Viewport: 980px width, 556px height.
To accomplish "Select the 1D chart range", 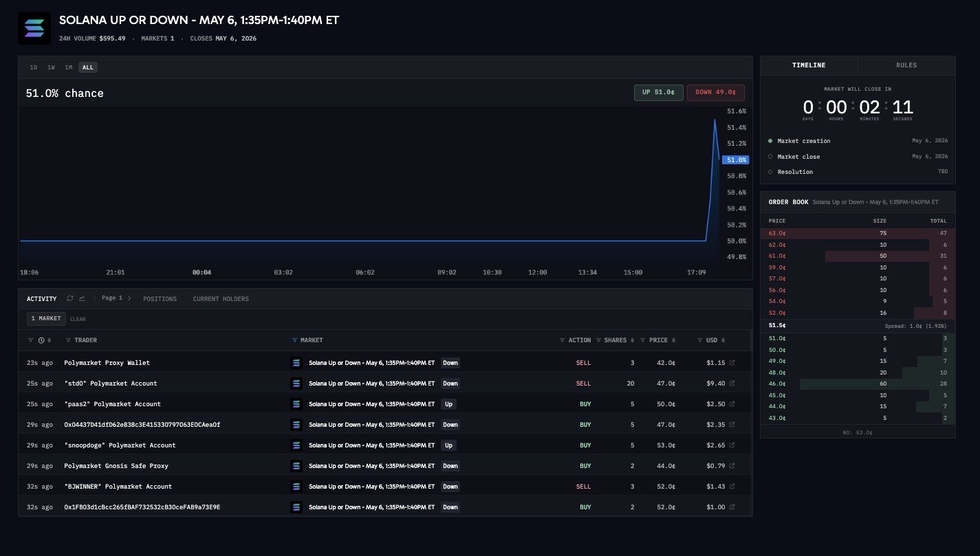I will [34, 67].
